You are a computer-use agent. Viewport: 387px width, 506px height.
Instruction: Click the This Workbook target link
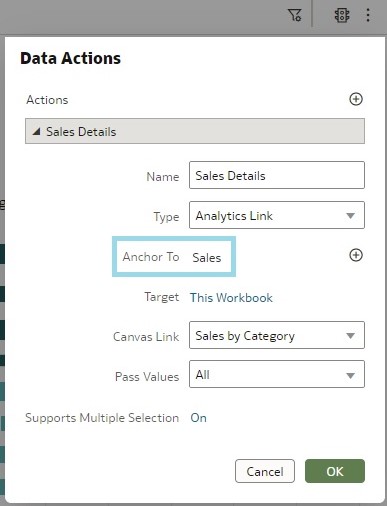point(231,298)
